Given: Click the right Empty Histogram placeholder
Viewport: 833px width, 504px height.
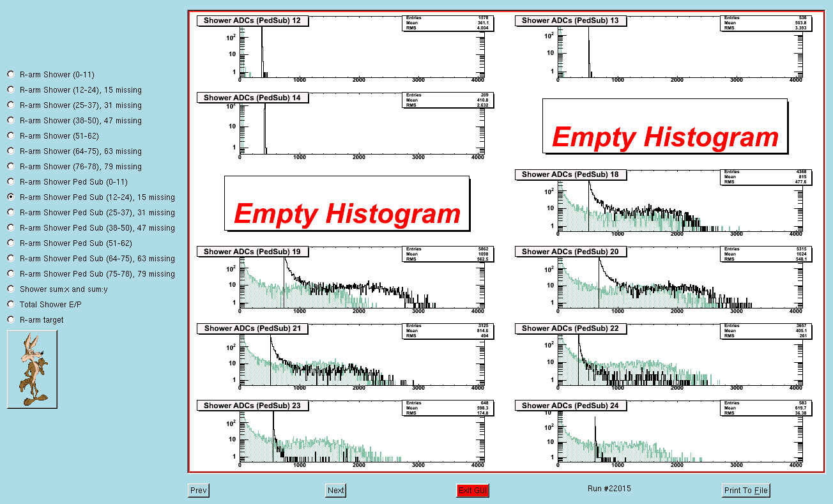Looking at the screenshot, I should click(x=665, y=126).
